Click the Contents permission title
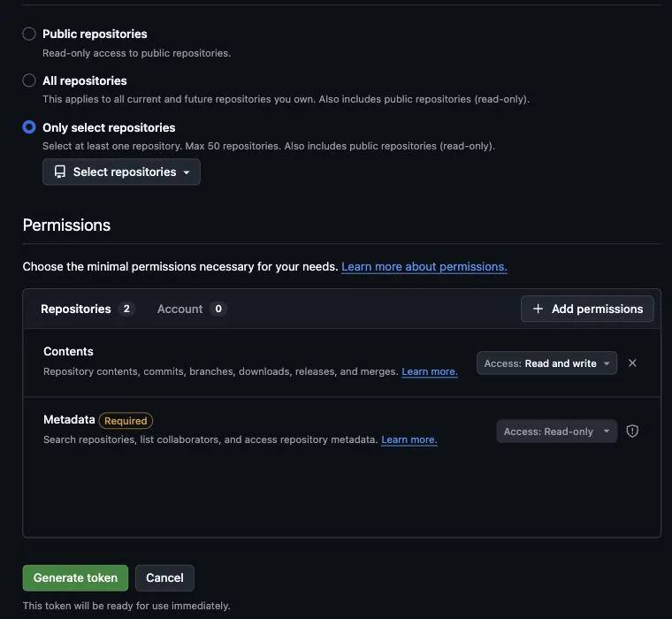 68,352
